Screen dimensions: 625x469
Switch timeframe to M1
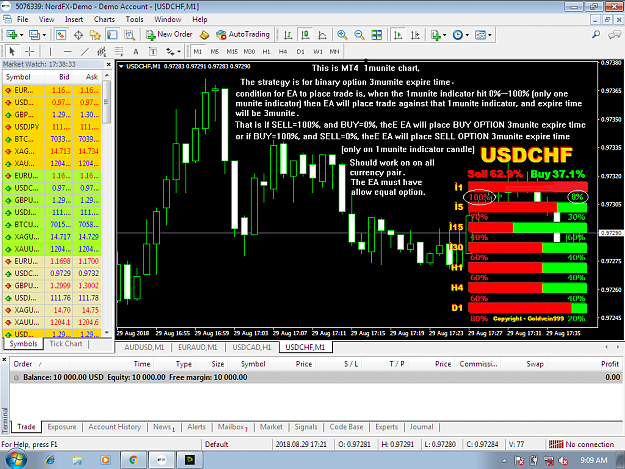pos(198,51)
